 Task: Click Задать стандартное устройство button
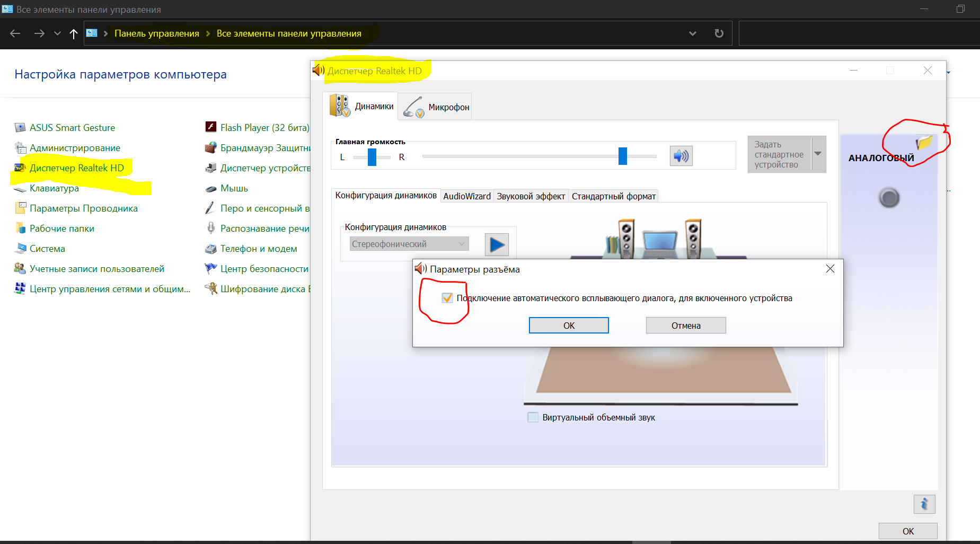click(779, 154)
